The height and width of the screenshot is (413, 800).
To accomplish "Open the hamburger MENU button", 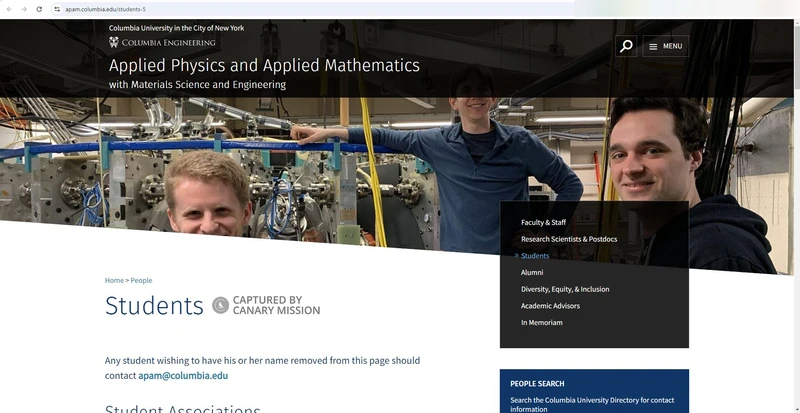I will click(x=665, y=46).
